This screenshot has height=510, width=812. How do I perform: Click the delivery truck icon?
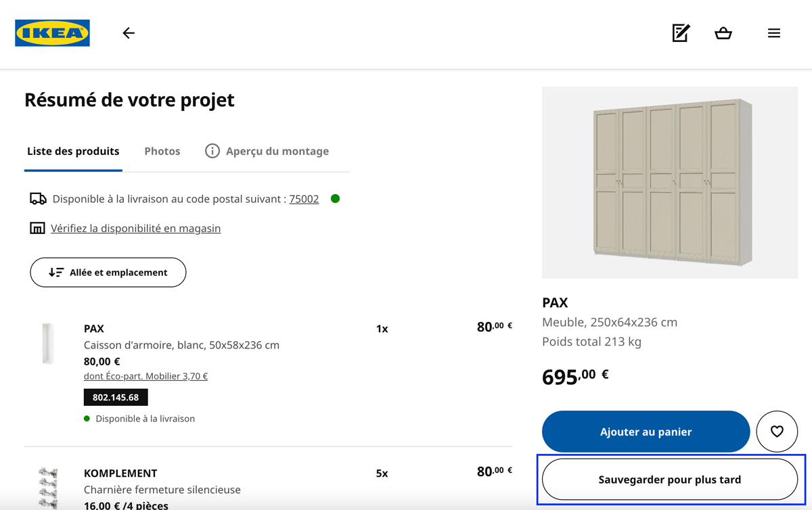tap(38, 199)
